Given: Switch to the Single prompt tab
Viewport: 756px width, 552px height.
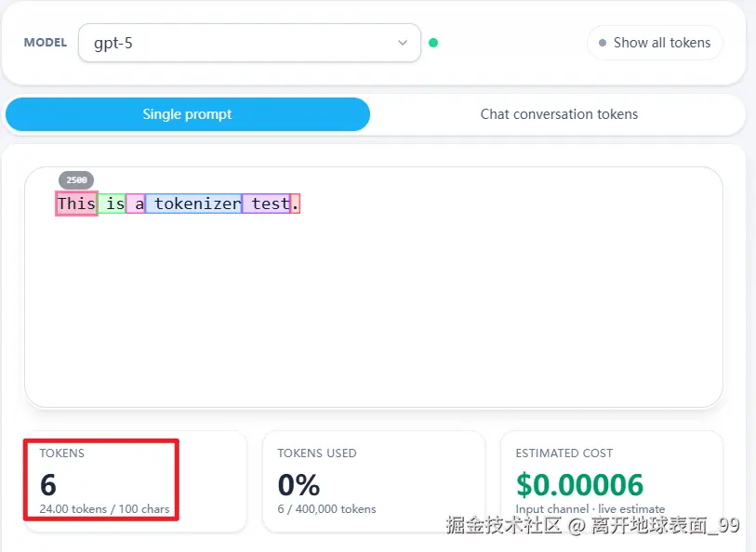Looking at the screenshot, I should pyautogui.click(x=187, y=114).
